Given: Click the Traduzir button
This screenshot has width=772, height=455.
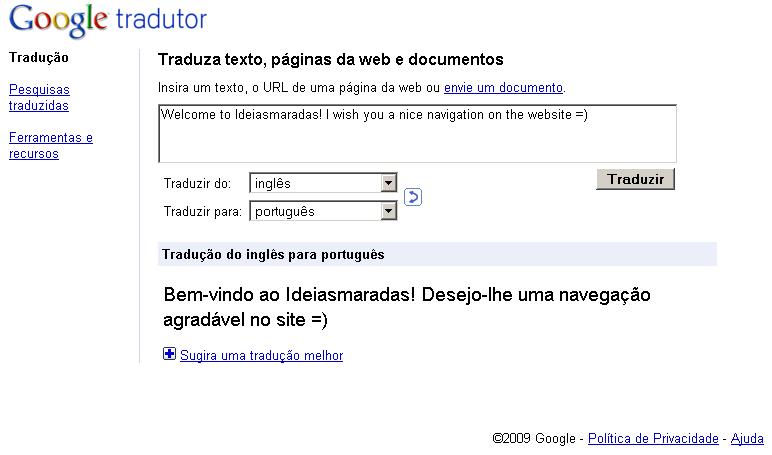Looking at the screenshot, I should [x=635, y=179].
